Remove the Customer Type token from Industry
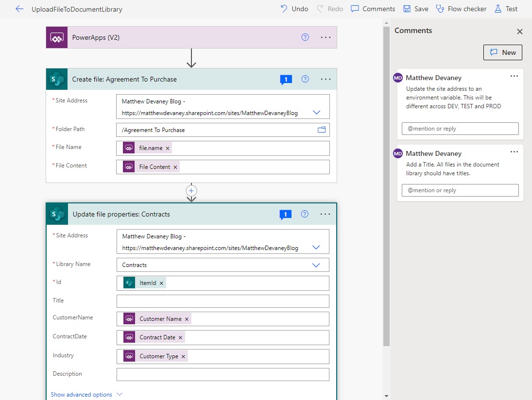The width and height of the screenshot is (532, 400). coord(183,356)
